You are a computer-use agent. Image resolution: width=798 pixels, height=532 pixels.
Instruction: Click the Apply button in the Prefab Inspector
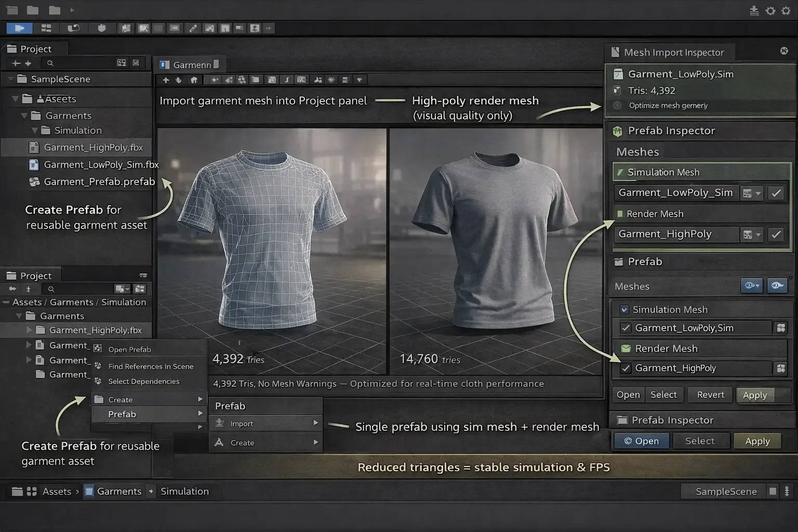click(x=757, y=441)
